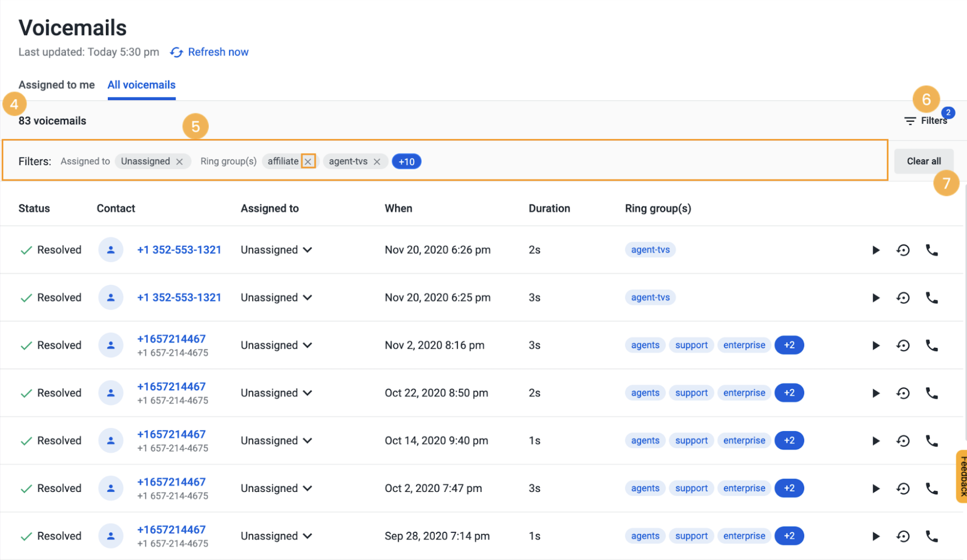Switch to Assigned to me tab

pos(56,85)
